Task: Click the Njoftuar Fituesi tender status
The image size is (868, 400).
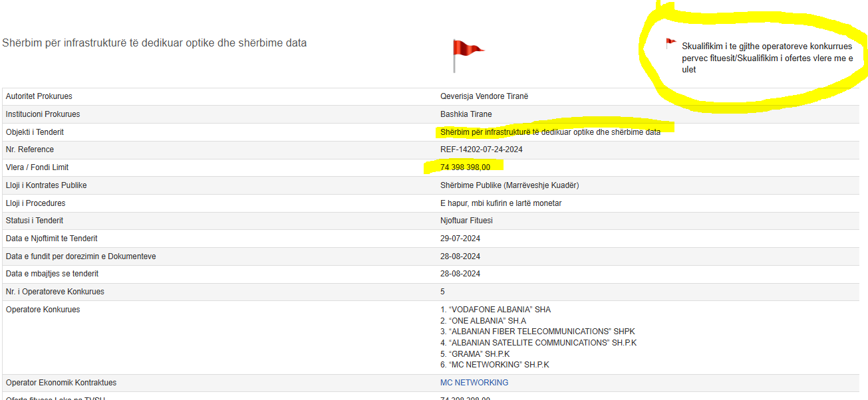Action: coord(466,221)
